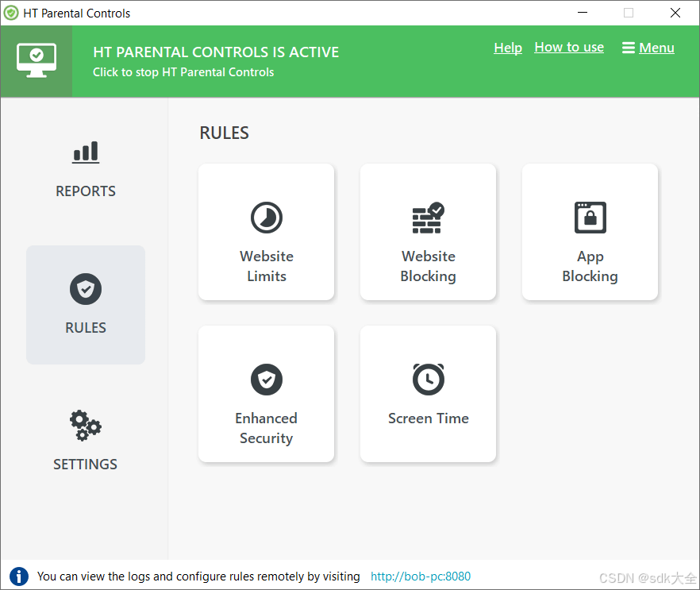The width and height of the screenshot is (700, 590).
Task: Open the hamburger Menu
Action: tap(648, 48)
